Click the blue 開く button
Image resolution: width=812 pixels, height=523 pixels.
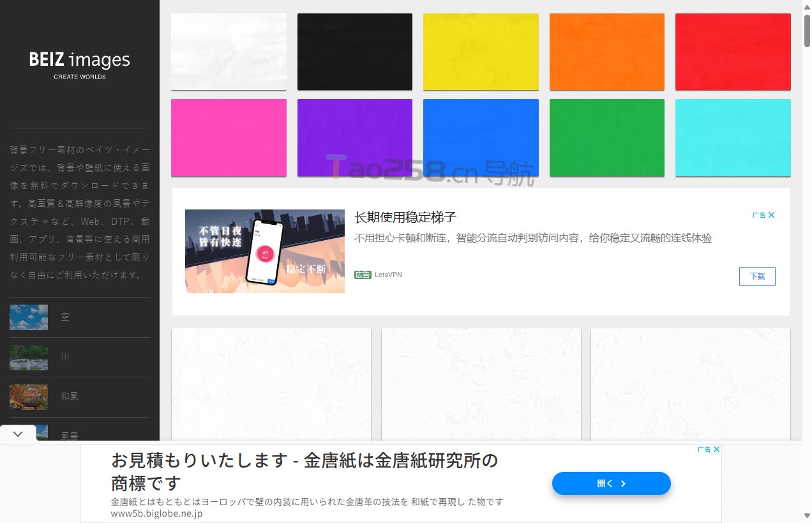[x=612, y=483]
